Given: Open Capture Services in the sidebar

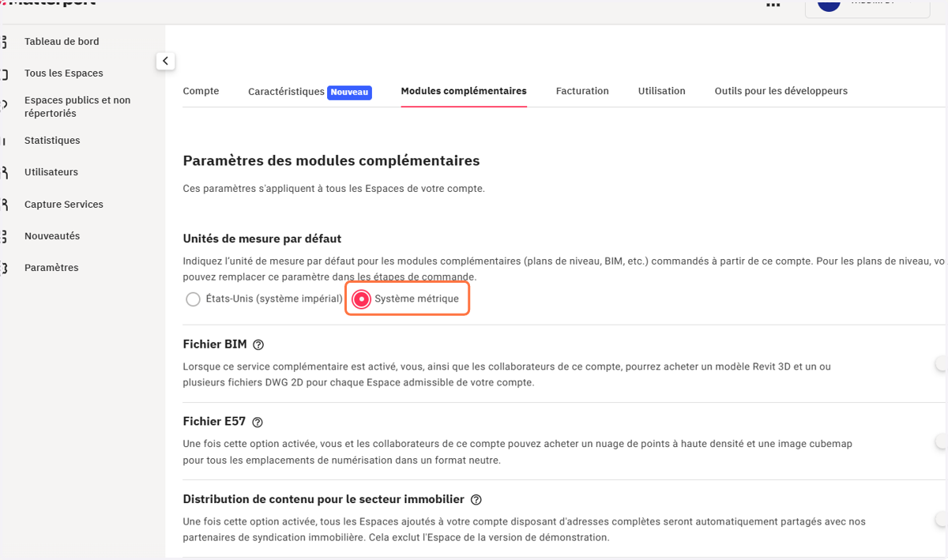Looking at the screenshot, I should (64, 204).
